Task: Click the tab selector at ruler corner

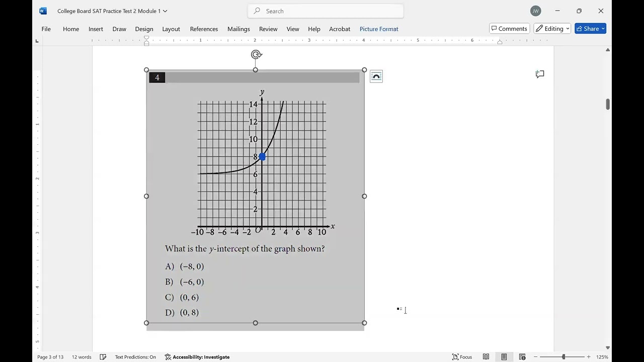Action: (x=37, y=41)
